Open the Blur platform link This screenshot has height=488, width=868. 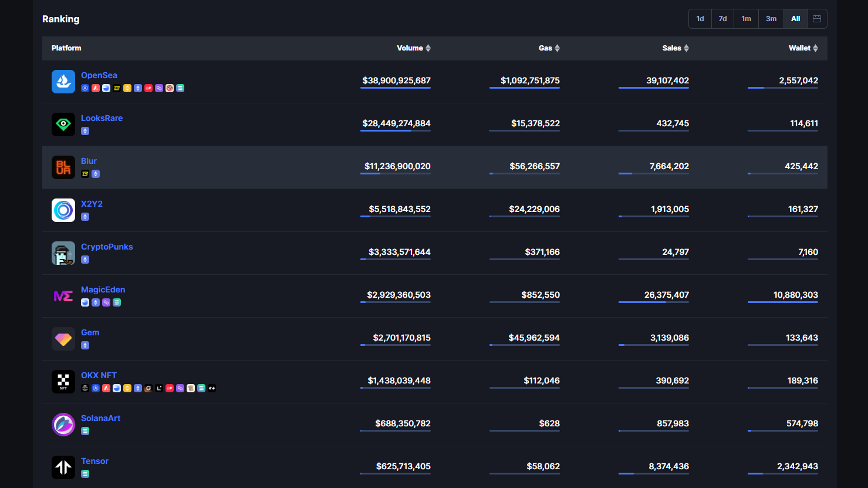pos(89,161)
